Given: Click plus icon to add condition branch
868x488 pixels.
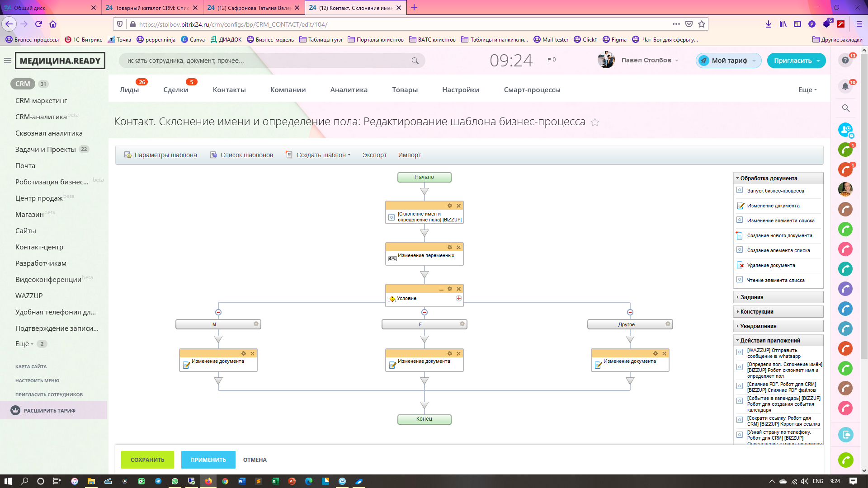Looking at the screenshot, I should click(x=458, y=298).
